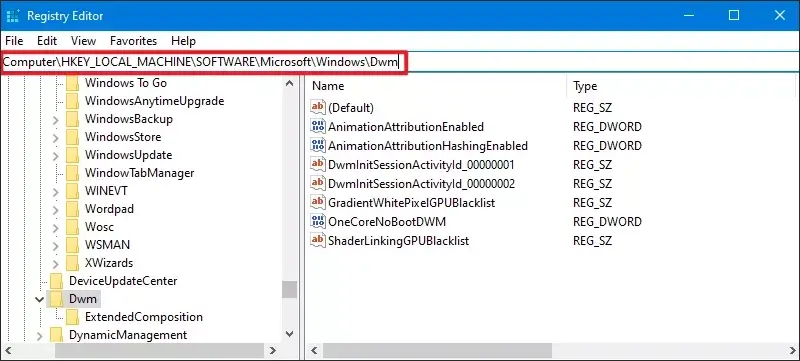Click the WindowTabManager folder icon

pyautogui.click(x=72, y=172)
